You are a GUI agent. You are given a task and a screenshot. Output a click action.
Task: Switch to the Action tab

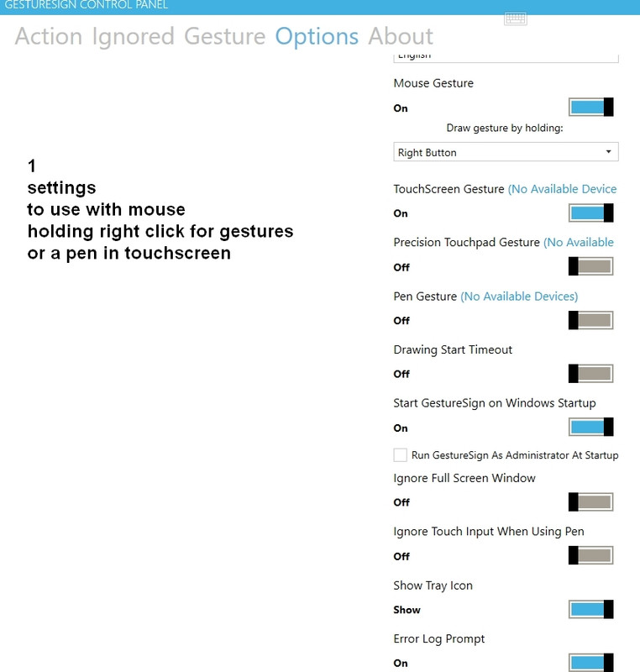tap(49, 36)
